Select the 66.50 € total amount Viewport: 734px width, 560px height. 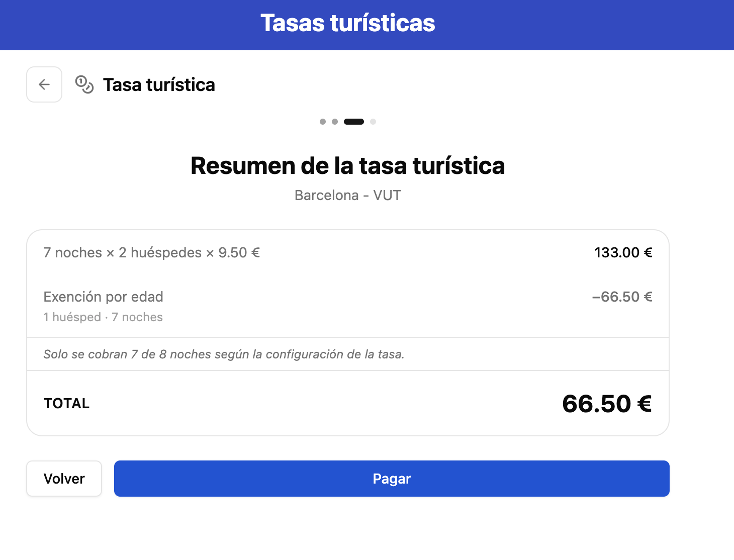[606, 403]
